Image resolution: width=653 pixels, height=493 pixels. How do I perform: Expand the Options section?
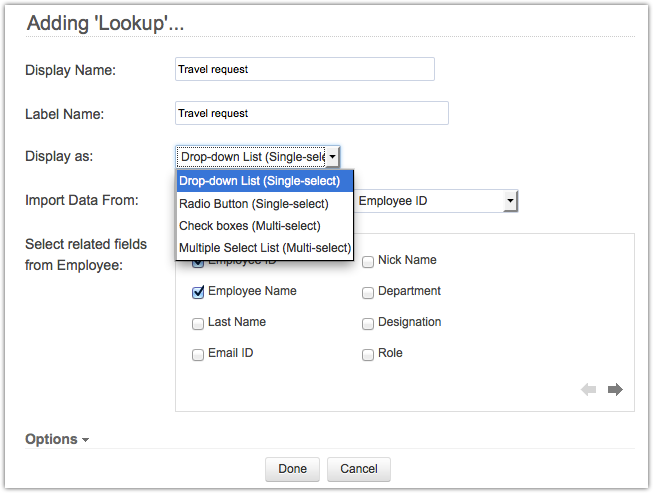57,439
